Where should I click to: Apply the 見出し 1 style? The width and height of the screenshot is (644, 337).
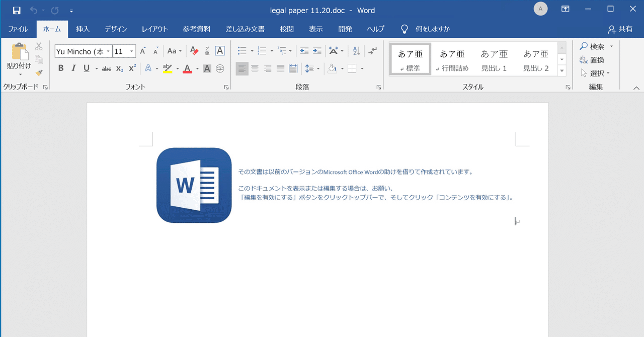click(494, 60)
